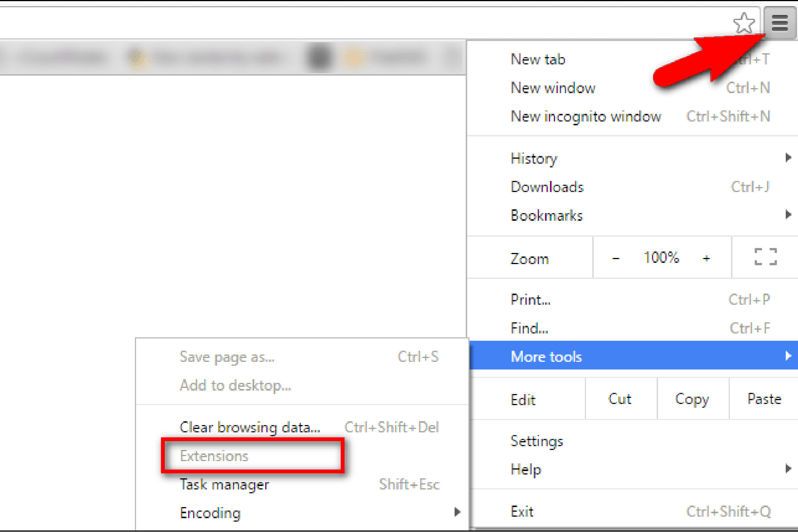The width and height of the screenshot is (798, 532).
Task: Choose Find... from the menu
Action: [x=633, y=328]
